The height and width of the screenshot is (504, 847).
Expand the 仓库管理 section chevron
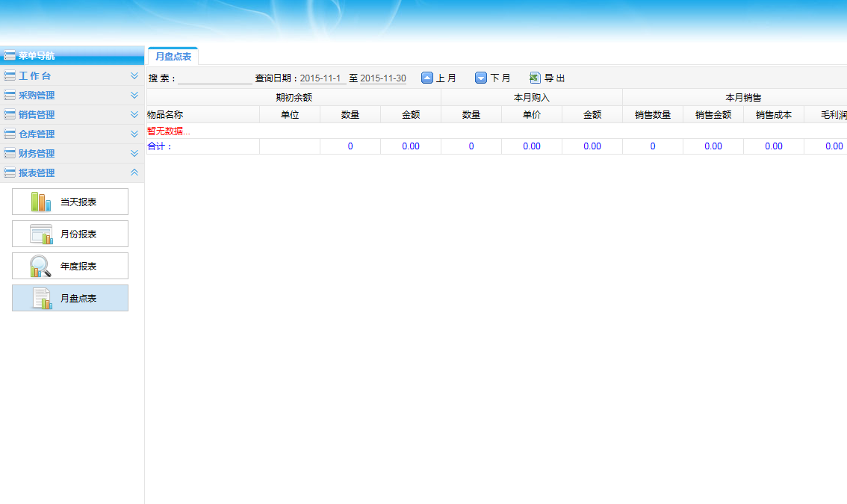(134, 134)
